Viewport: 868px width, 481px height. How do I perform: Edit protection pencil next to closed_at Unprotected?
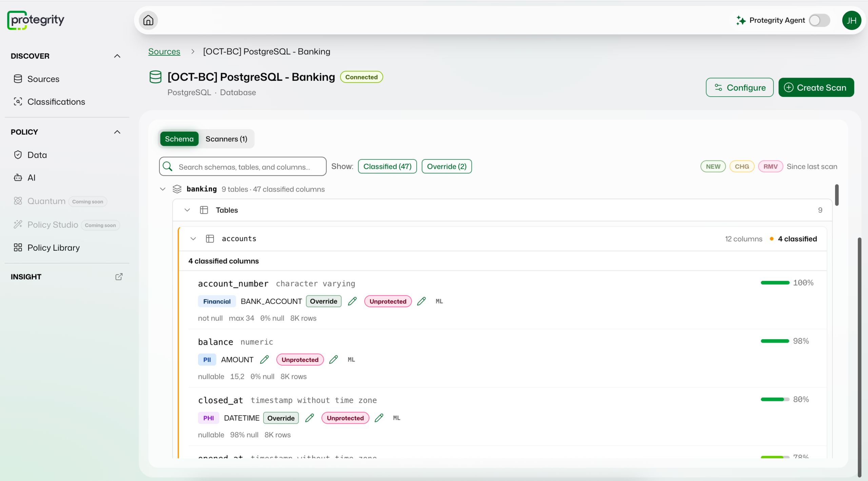pos(379,418)
